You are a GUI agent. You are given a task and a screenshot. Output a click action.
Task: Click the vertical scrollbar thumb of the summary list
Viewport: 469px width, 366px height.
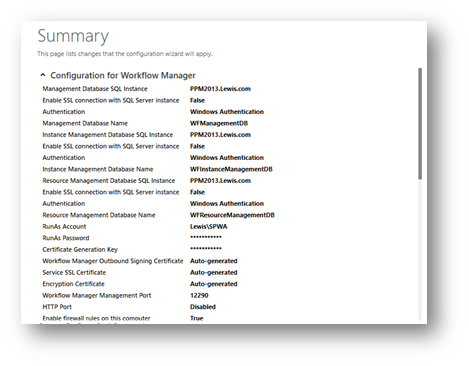(420, 124)
